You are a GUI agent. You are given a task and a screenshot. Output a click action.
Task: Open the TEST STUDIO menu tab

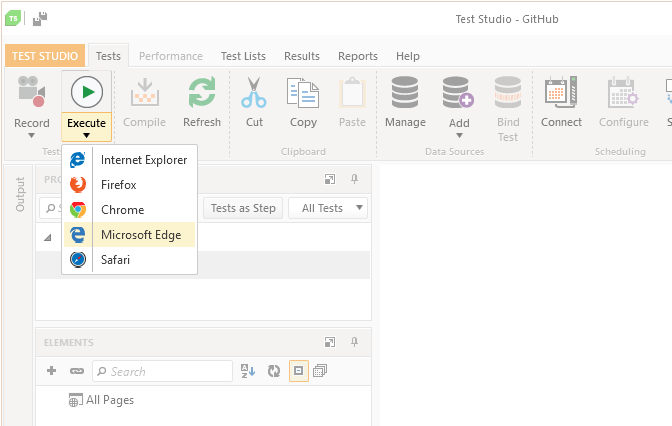(45, 56)
